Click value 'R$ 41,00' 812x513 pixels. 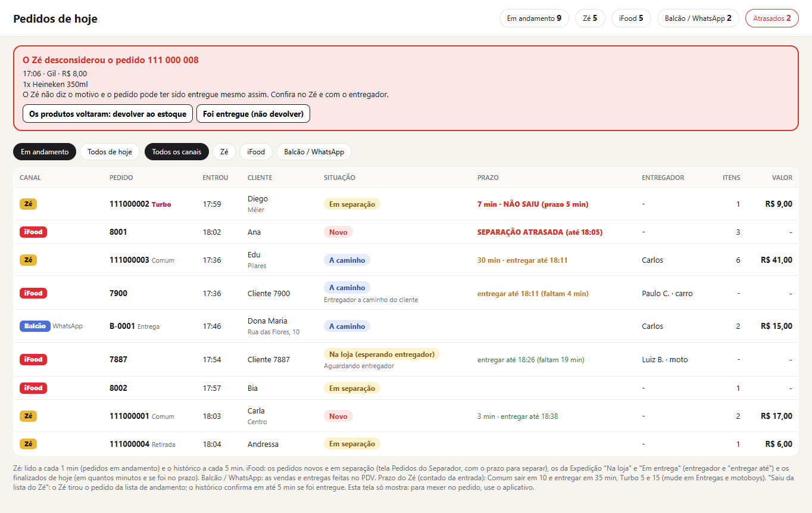coord(776,260)
